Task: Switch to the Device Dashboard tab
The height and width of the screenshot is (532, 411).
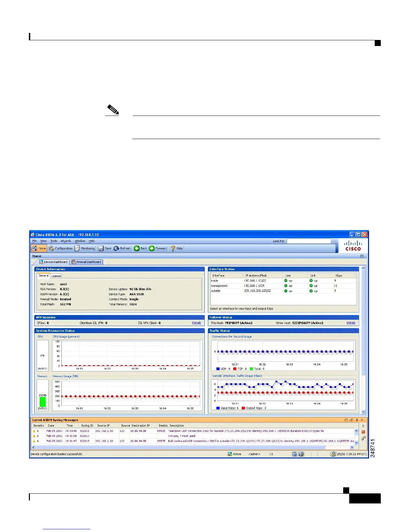Action: coord(53,262)
